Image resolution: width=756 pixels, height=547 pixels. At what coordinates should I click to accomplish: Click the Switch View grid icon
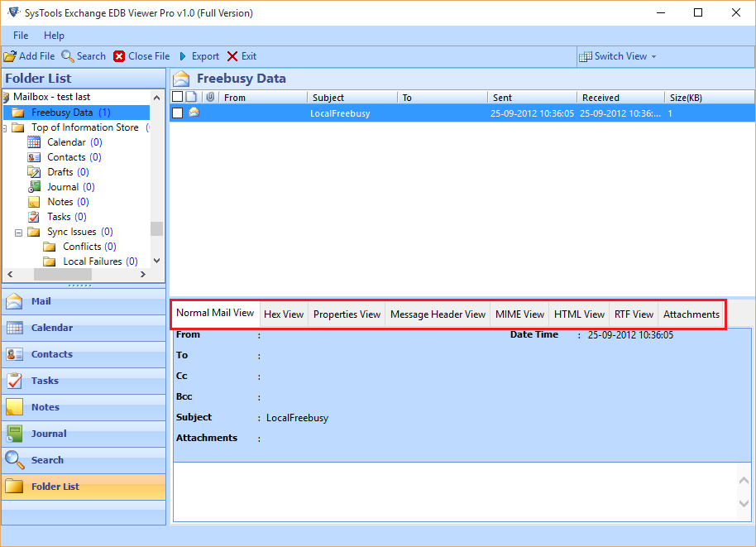(x=586, y=56)
